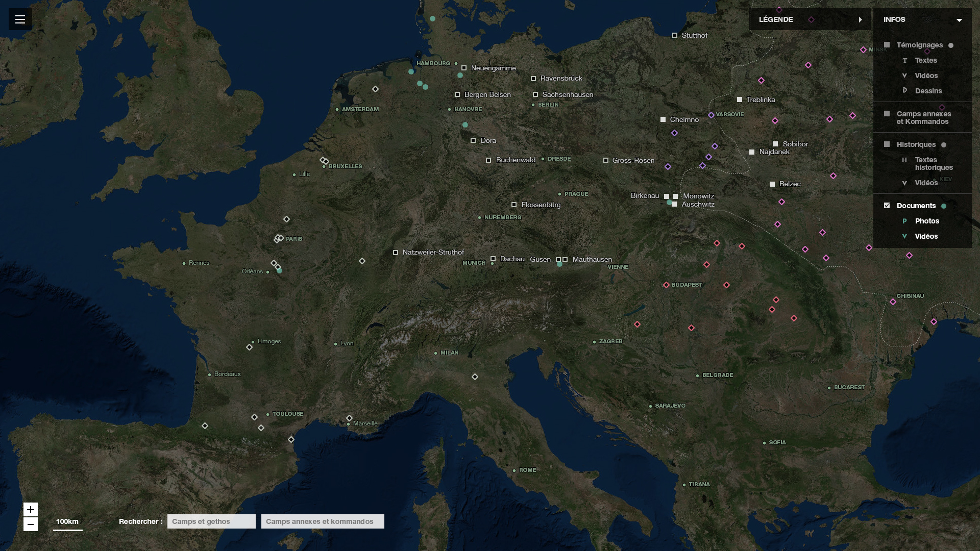This screenshot has width=980, height=551.
Task: Select the Birkenau camp marker
Action: coord(667,196)
